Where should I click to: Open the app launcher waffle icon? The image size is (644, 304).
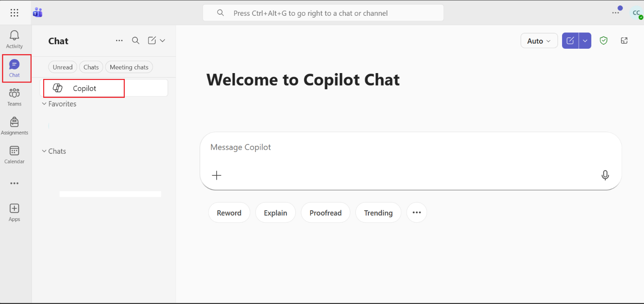[x=14, y=13]
